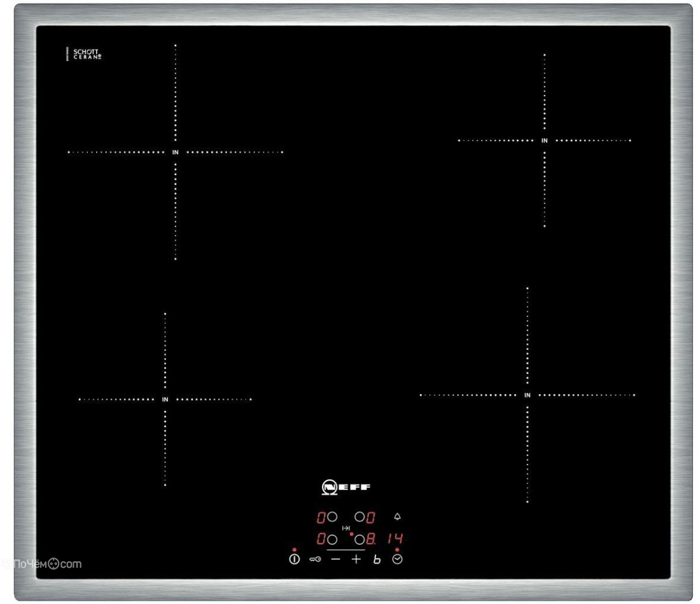Select the rear-right cooking zone circle
This screenshot has height=604, width=700.
(360, 517)
